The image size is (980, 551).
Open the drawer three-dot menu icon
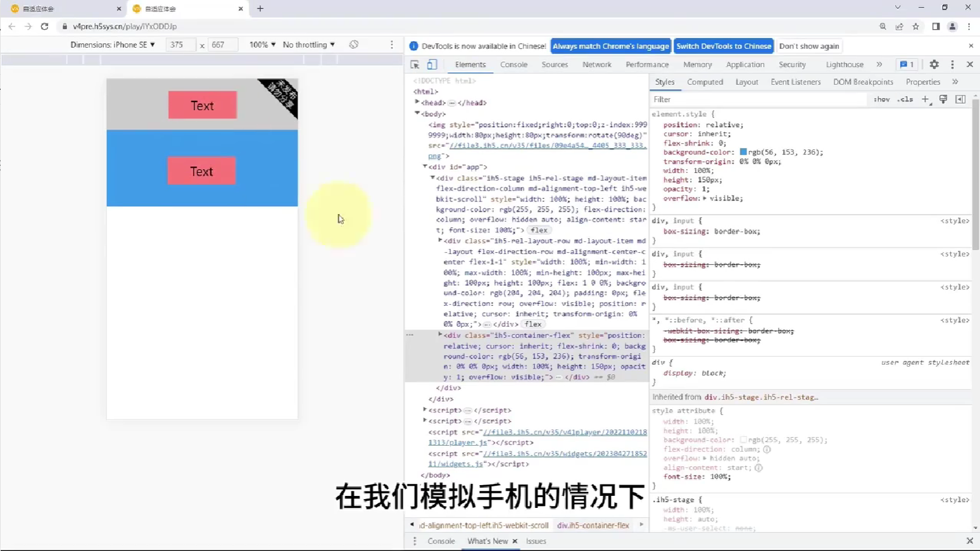[x=415, y=541]
